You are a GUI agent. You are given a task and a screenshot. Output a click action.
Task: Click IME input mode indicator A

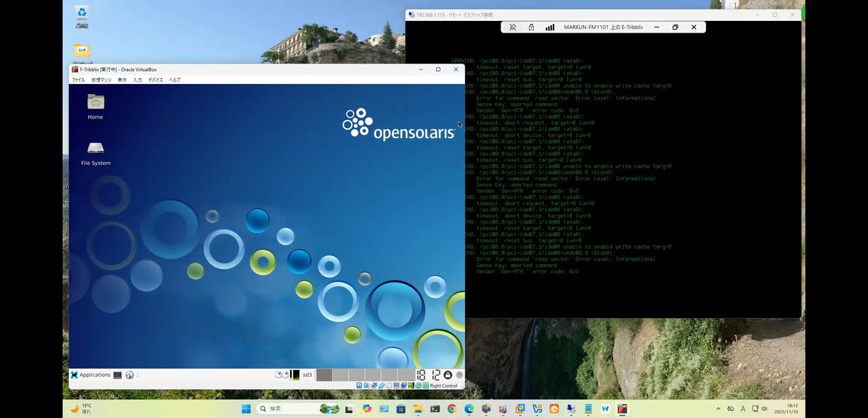tap(743, 409)
